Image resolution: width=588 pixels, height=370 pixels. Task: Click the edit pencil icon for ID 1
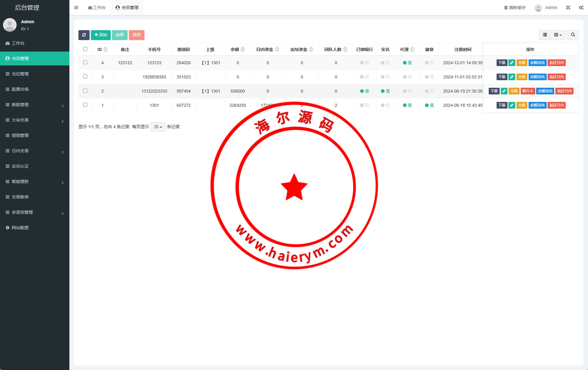point(512,105)
